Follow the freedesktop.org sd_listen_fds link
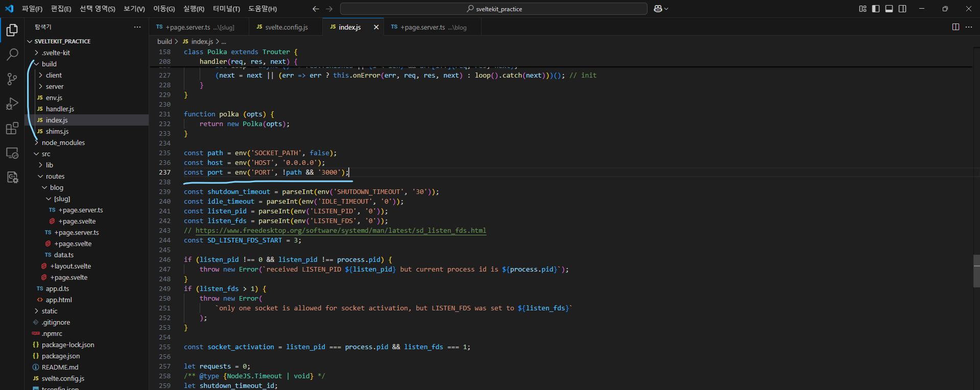The width and height of the screenshot is (980, 390). point(341,231)
